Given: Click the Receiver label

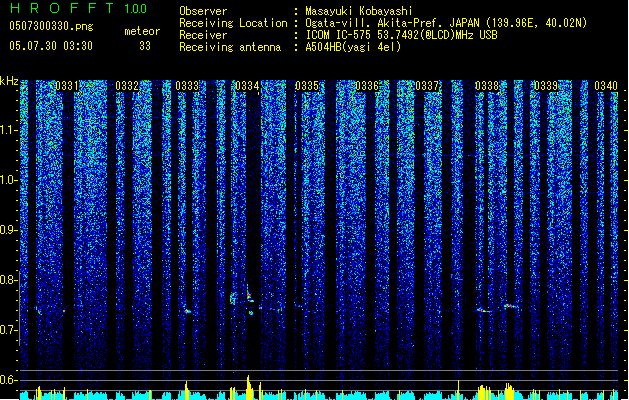Looking at the screenshot, I should point(203,35).
